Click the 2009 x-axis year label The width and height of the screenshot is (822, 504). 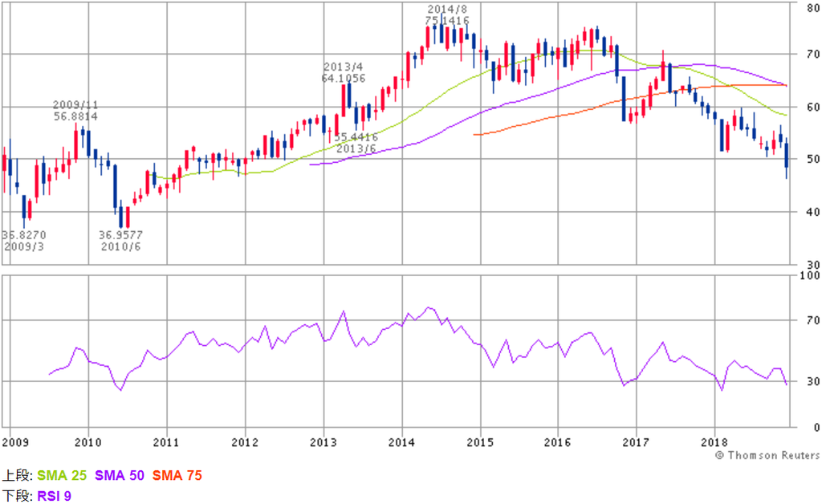(x=15, y=443)
